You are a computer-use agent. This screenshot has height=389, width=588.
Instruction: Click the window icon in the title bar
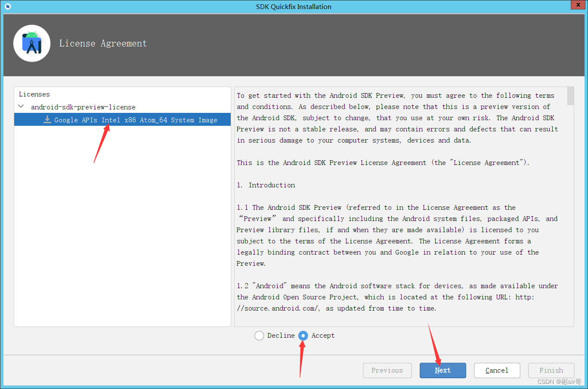click(x=8, y=6)
